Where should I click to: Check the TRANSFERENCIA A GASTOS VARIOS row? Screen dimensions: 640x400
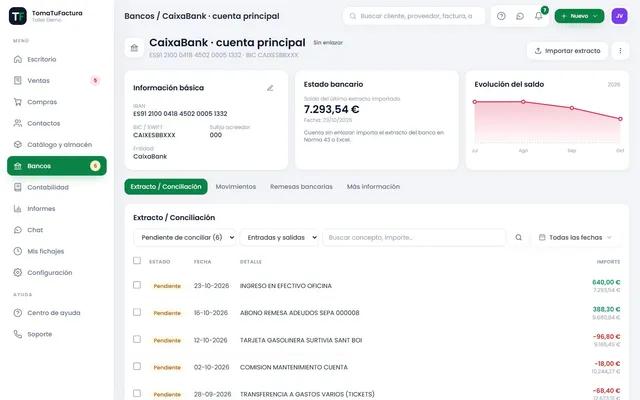(x=137, y=393)
